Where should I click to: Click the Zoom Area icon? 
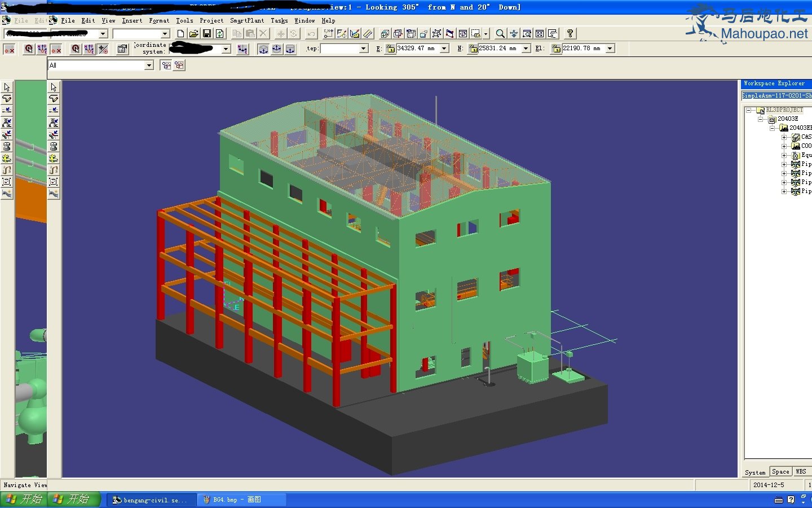pos(527,33)
